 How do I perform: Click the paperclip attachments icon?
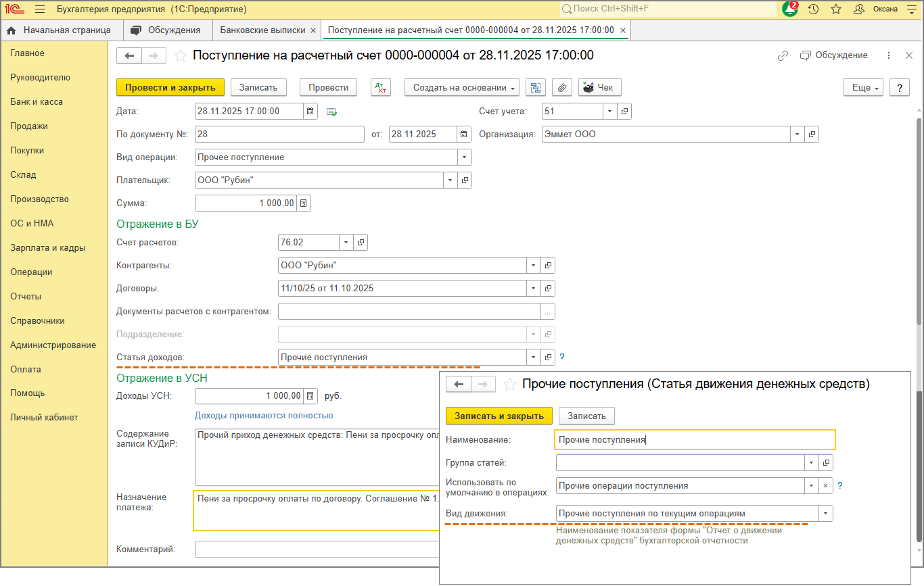coord(562,87)
